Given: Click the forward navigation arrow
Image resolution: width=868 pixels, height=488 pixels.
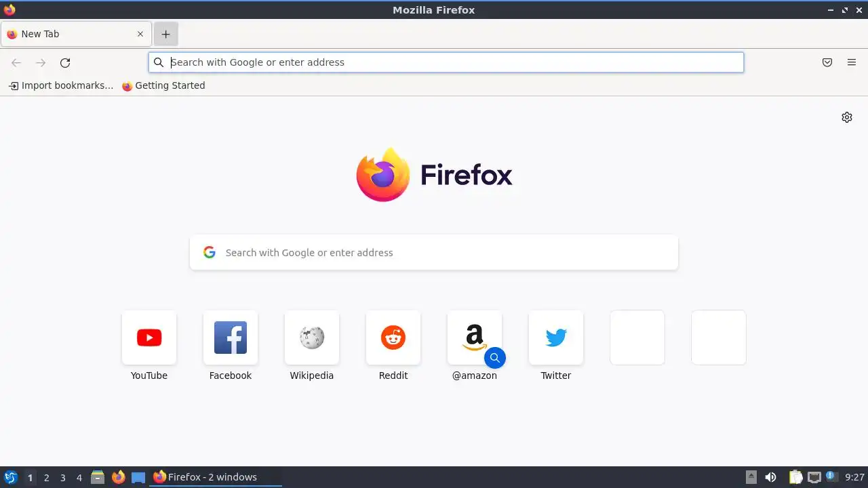Looking at the screenshot, I should pos(41,62).
